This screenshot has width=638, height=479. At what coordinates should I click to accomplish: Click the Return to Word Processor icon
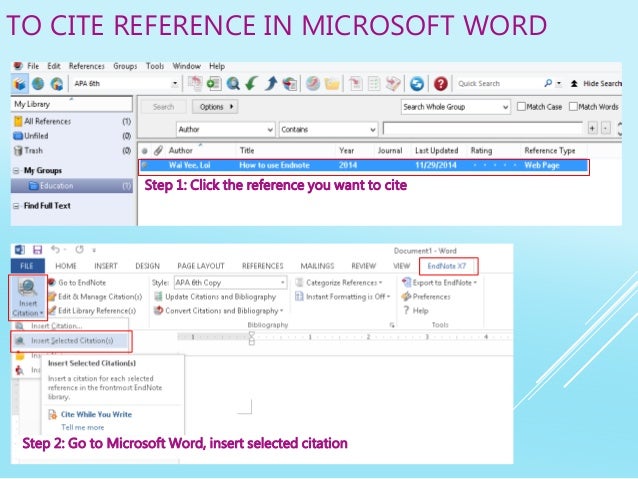(x=393, y=83)
